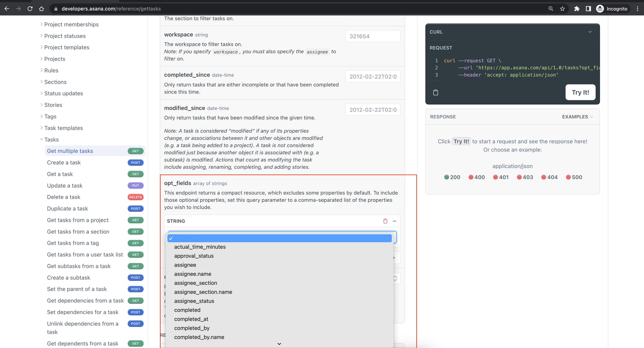Click the down chevron below the field list
Image resolution: width=644 pixels, height=348 pixels.
[x=279, y=344]
